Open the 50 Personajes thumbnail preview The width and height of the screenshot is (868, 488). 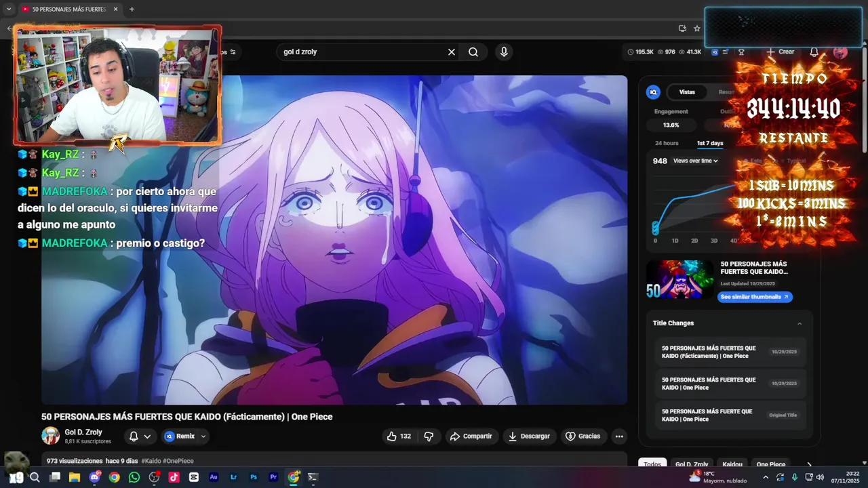[679, 280]
